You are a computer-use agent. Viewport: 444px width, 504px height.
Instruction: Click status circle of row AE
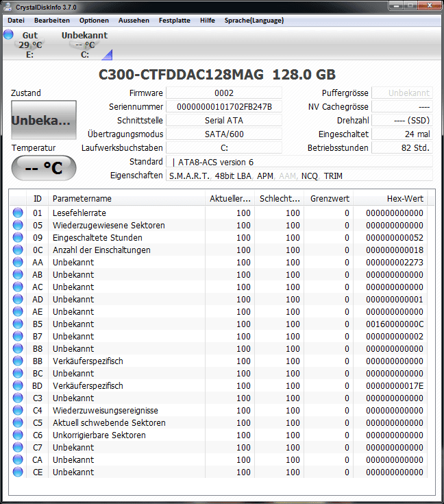click(x=18, y=311)
